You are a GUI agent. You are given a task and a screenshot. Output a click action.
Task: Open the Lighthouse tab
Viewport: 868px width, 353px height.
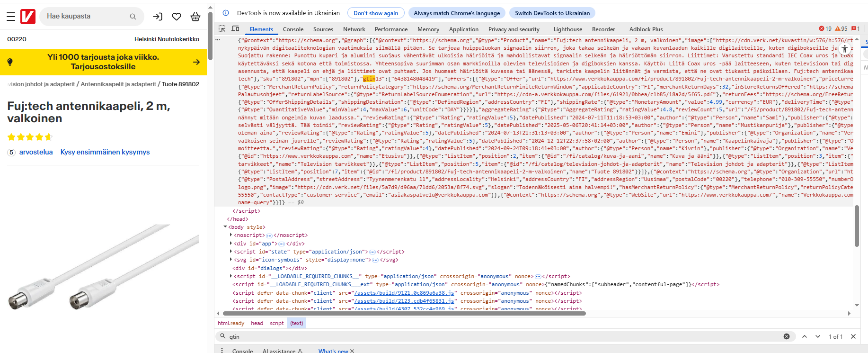[x=568, y=29]
